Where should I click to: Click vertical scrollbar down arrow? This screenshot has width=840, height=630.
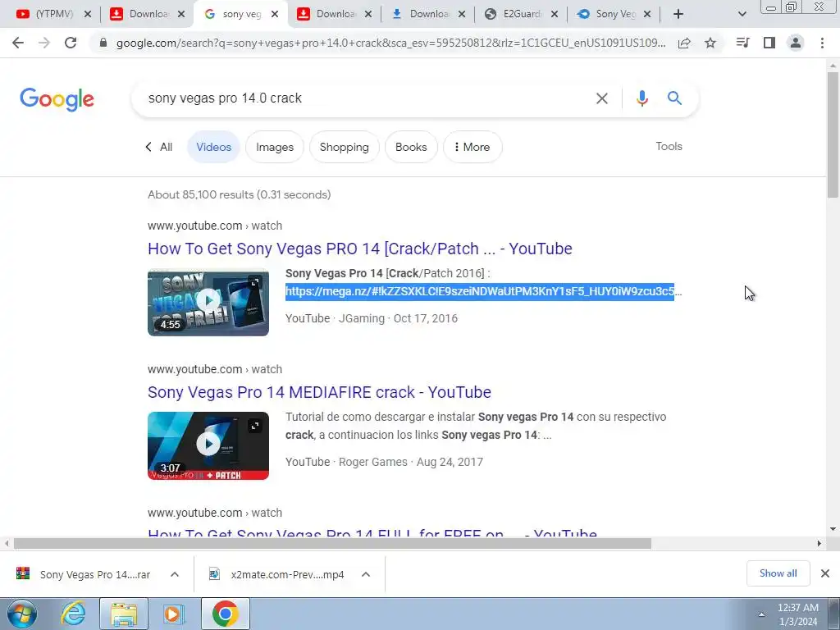click(x=833, y=529)
